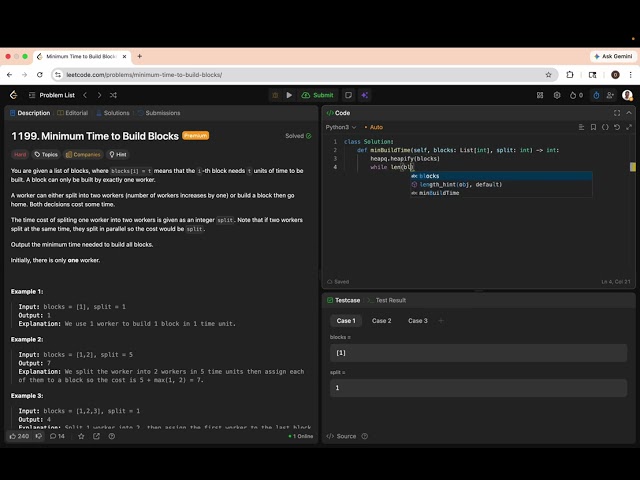Start the timer clock icon
Image resolution: width=640 pixels, height=480 pixels.
coord(596,95)
